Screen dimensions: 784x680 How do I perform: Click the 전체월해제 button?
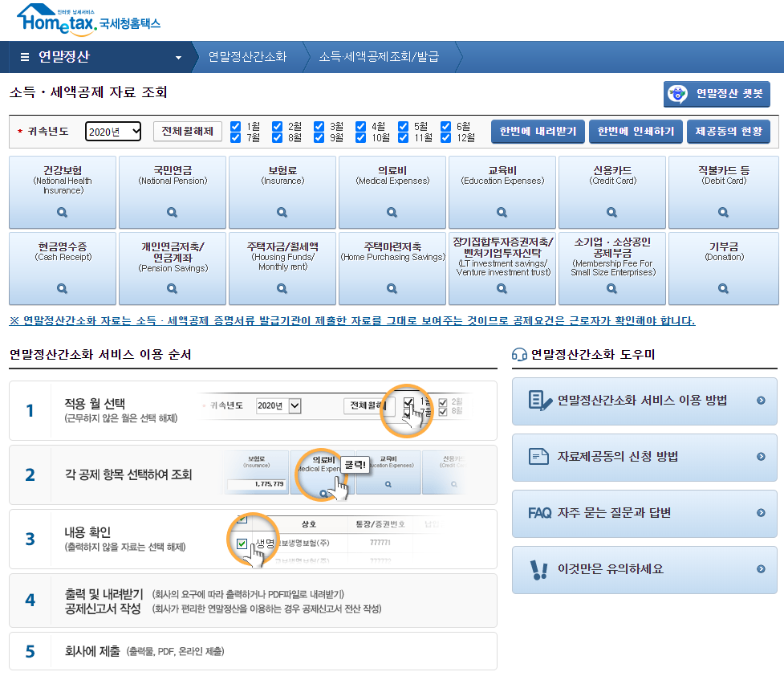pyautogui.click(x=188, y=132)
